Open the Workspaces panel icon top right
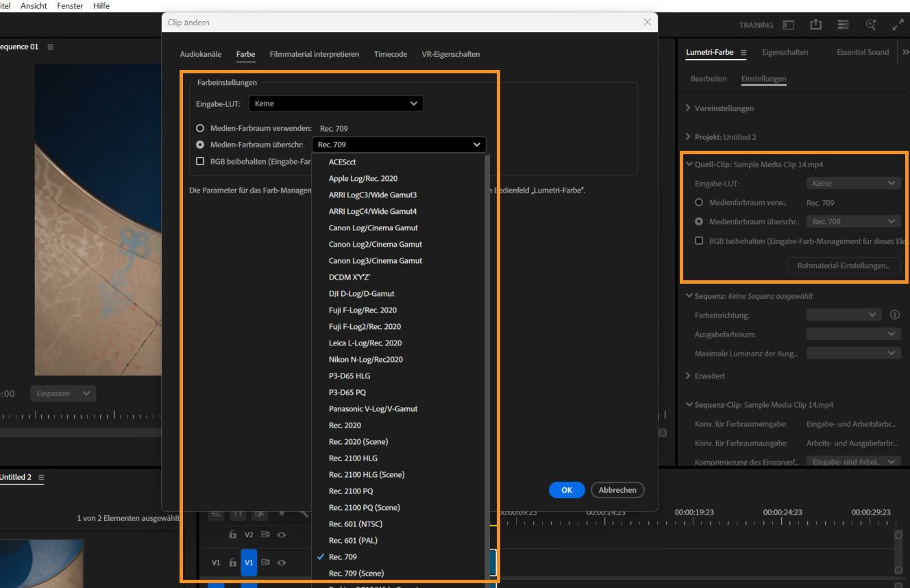 (x=844, y=25)
